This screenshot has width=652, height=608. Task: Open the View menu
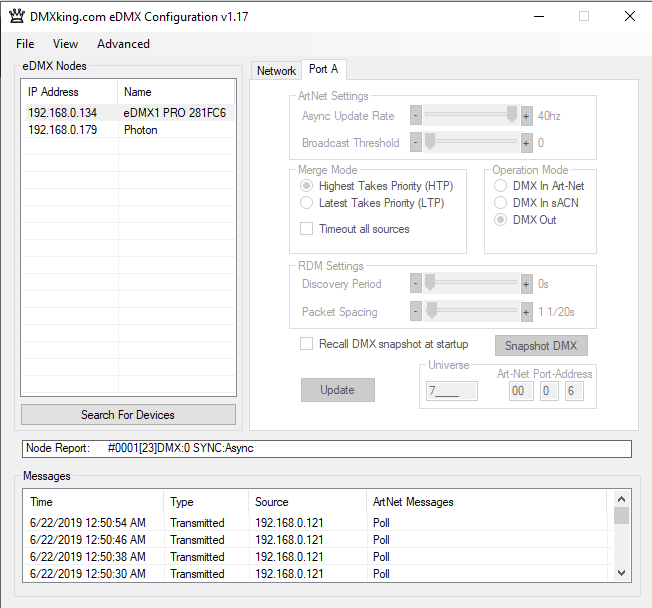65,44
